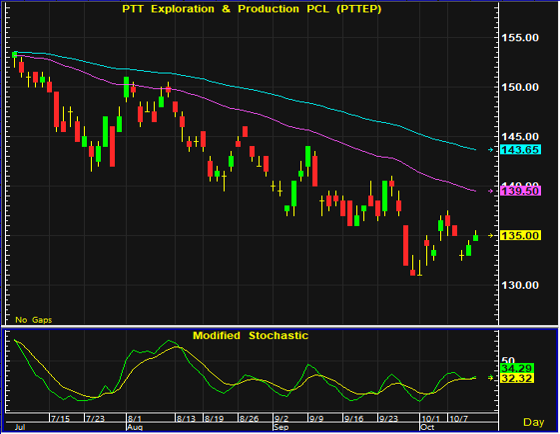Click the 8/13 date marker
The height and width of the screenshot is (434, 560).
tap(186, 418)
